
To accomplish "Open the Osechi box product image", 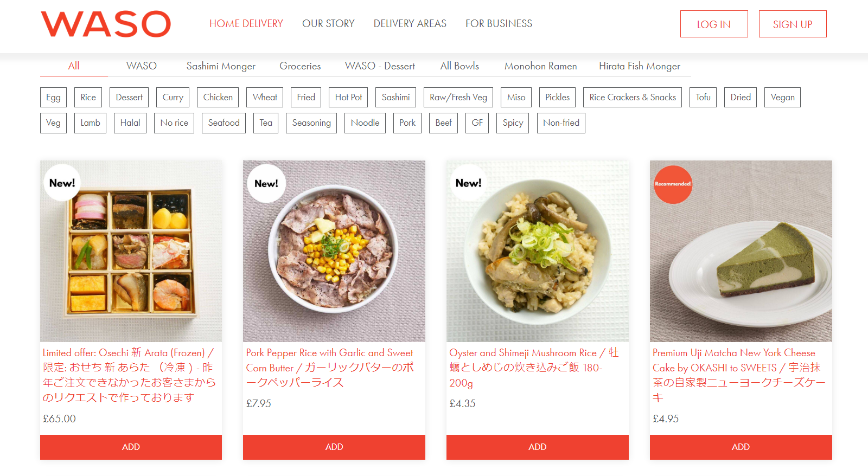I will 131,251.
